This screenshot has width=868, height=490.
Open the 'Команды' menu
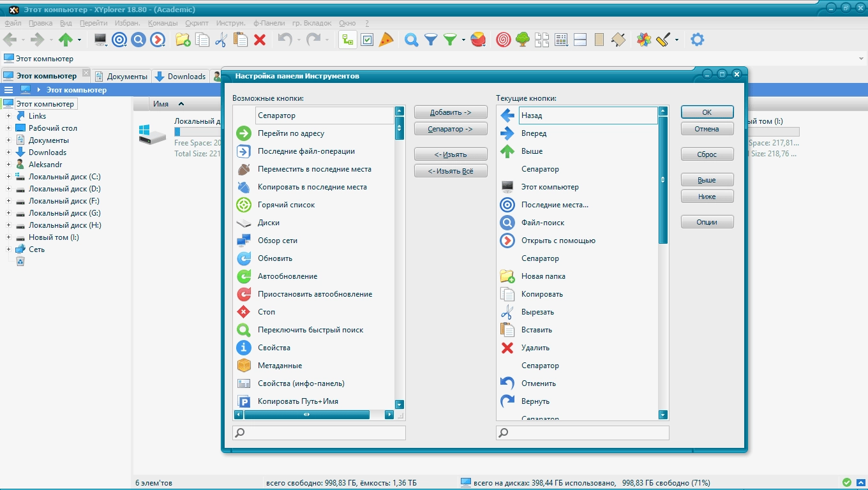click(163, 23)
